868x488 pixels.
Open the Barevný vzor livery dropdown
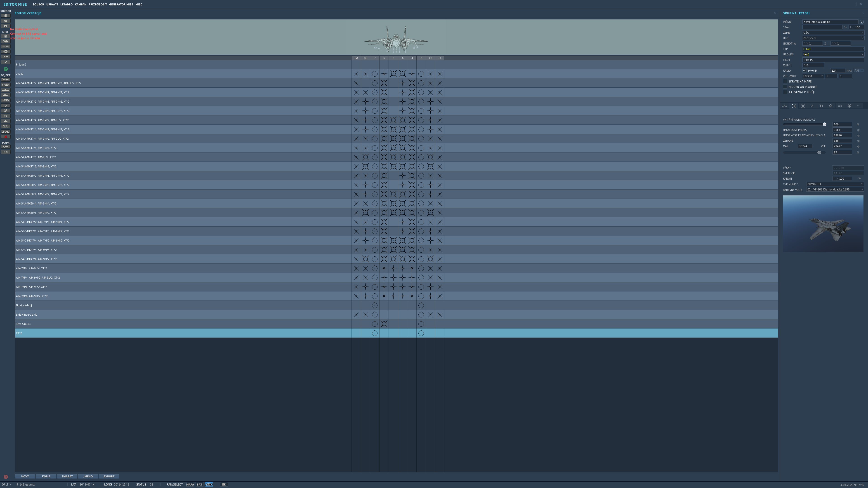coord(835,190)
